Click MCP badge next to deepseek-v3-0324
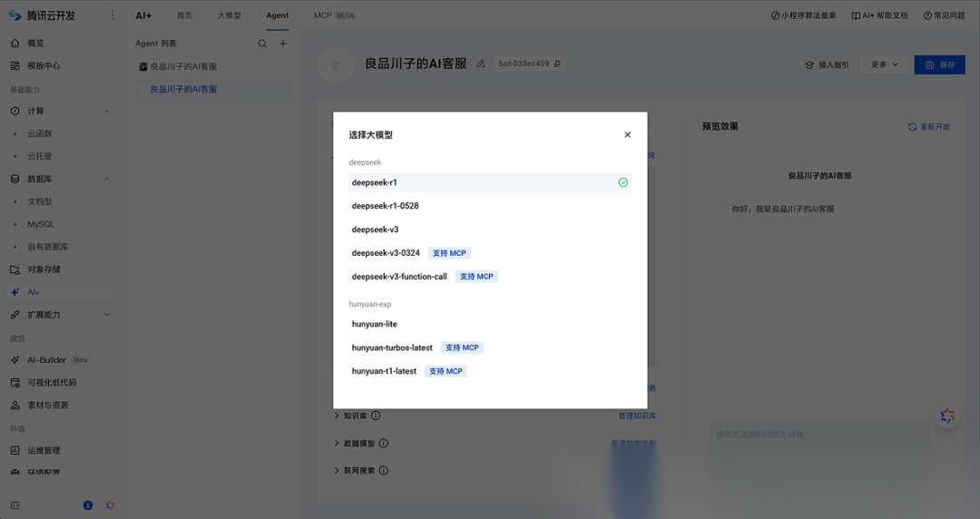Image resolution: width=980 pixels, height=519 pixels. (449, 253)
